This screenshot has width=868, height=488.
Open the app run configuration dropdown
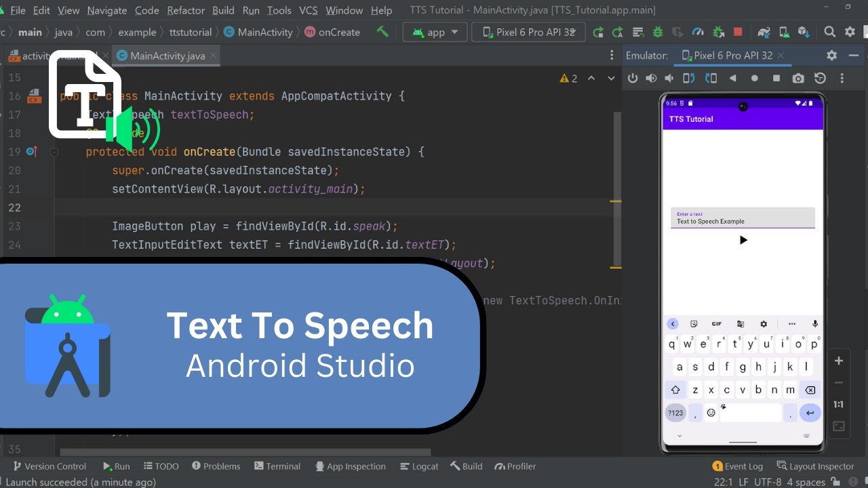coord(435,32)
